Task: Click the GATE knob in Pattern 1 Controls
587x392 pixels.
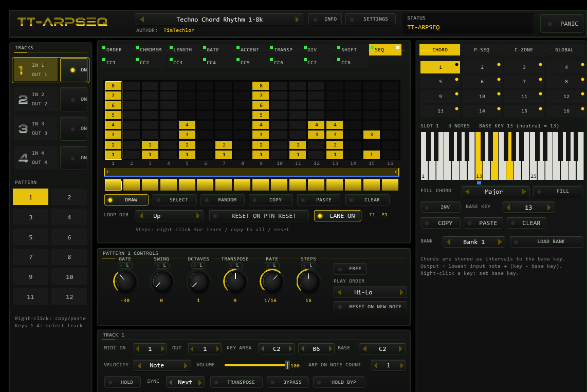Action: coord(125,281)
